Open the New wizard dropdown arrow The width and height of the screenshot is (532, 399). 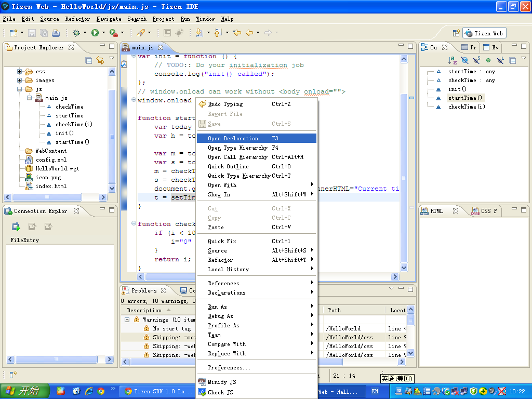(22, 33)
